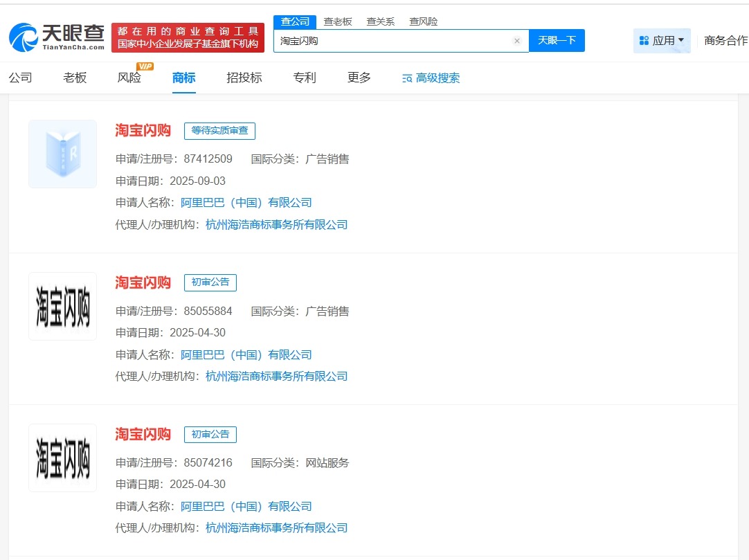This screenshot has width=749, height=560.
Task: Open the 专利 category tab
Action: pyautogui.click(x=305, y=78)
